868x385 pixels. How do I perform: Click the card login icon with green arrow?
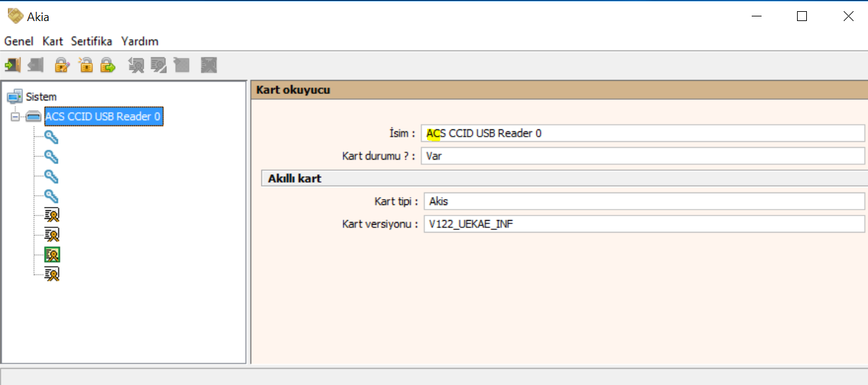tap(12, 64)
